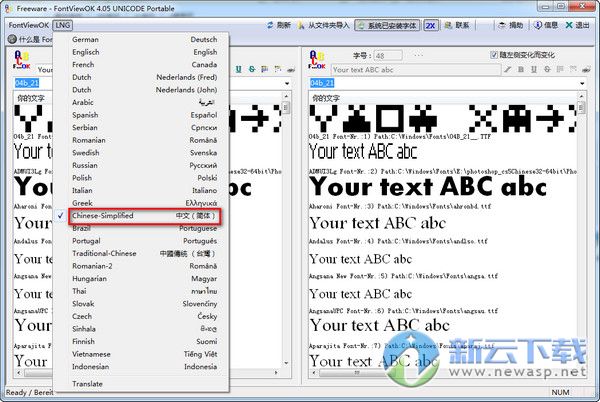Select Dutch Nederlands (Fred) language

pos(141,77)
